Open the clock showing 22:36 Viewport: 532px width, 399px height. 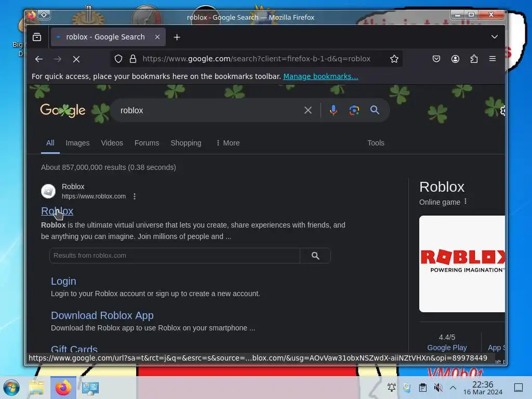point(483,388)
